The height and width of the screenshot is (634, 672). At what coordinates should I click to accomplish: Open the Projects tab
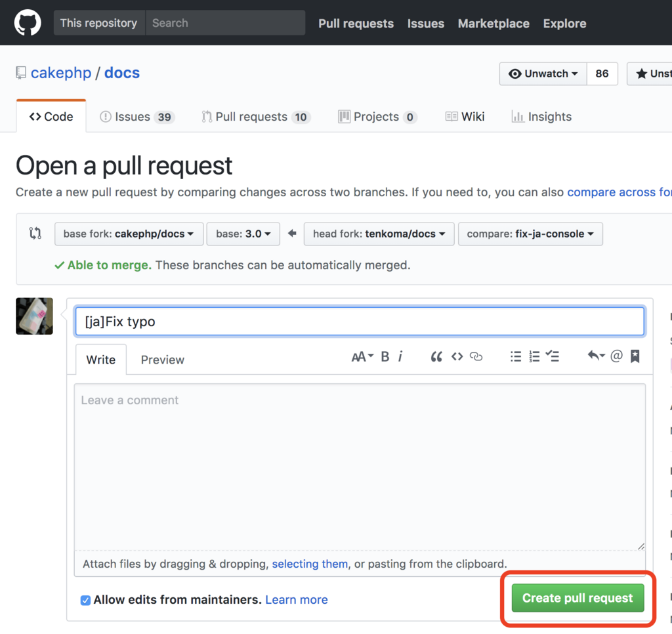tap(377, 117)
